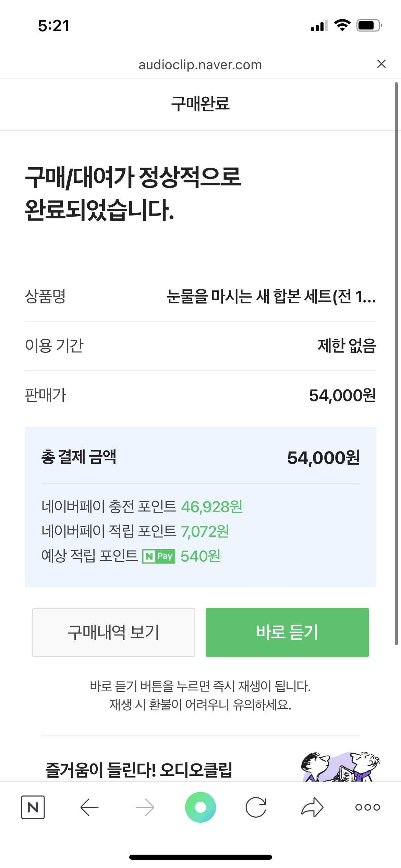The height and width of the screenshot is (868, 401).
Task: Tap the battery status icon
Action: coord(369,26)
